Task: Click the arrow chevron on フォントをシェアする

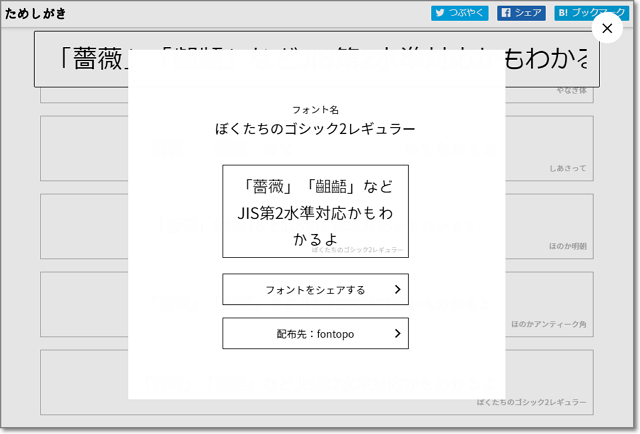Action: point(397,290)
